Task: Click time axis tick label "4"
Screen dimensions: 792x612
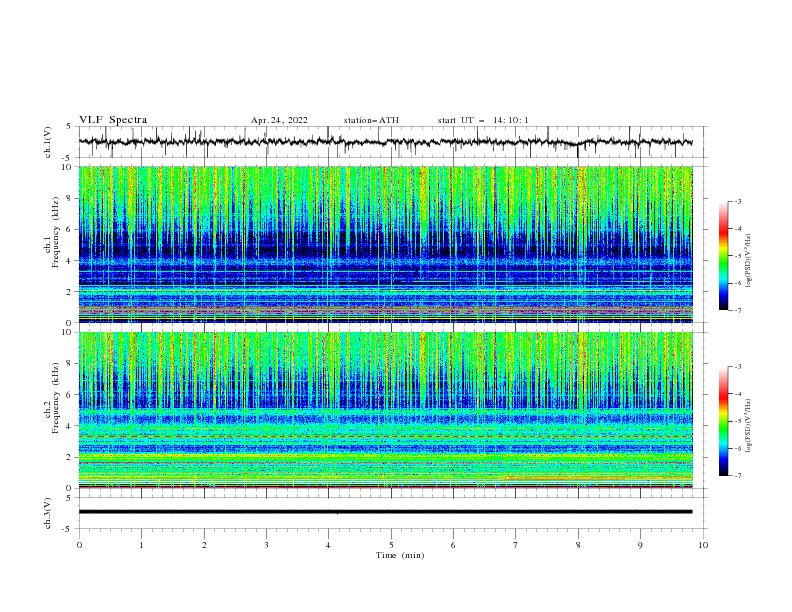Action: [329, 545]
